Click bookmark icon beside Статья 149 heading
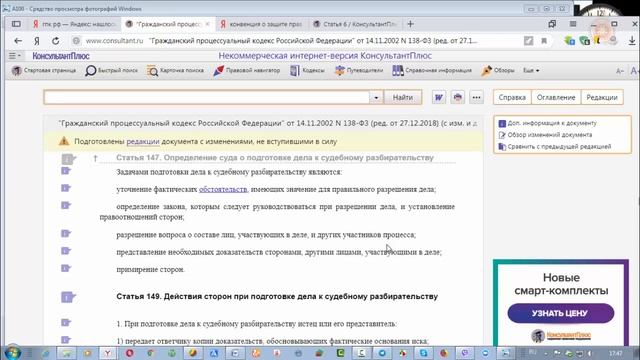 (x=68, y=297)
